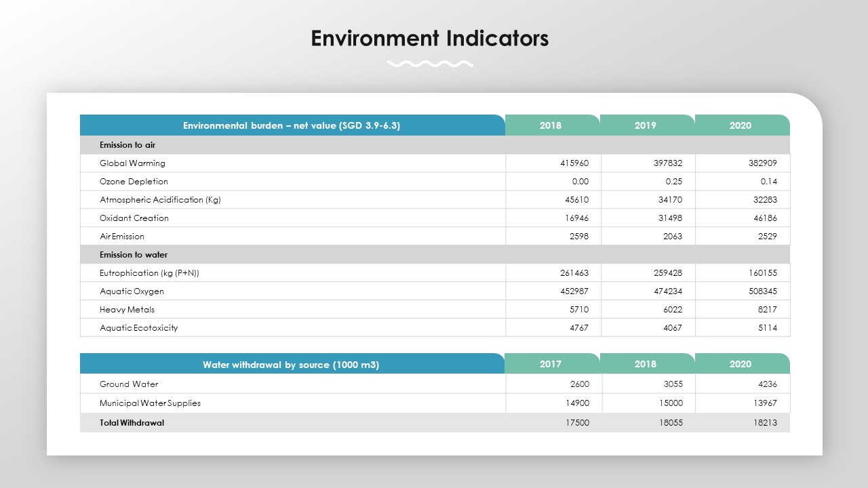Viewport: 868px width, 488px height.
Task: Click Atmospheric Acidification (Kg) label
Action: tap(160, 200)
